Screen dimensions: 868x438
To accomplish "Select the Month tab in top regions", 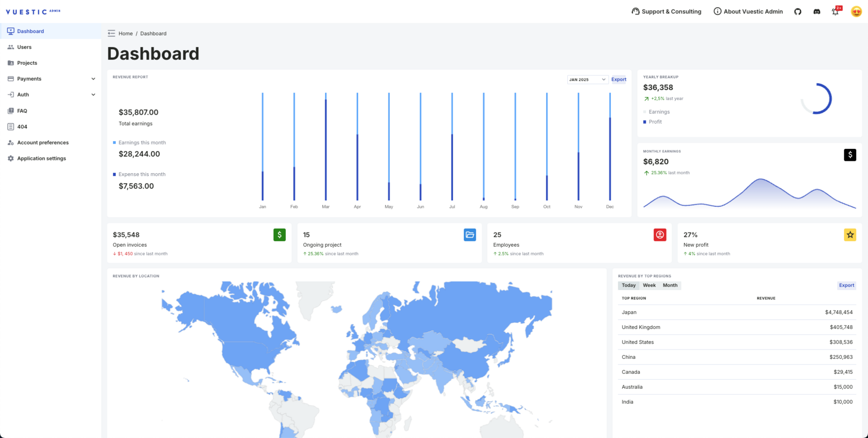I will 670,285.
